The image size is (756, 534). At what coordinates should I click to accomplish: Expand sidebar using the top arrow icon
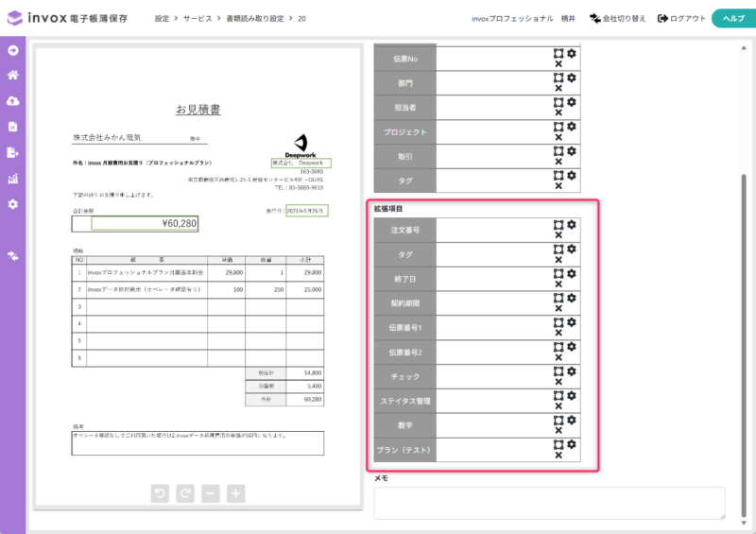pos(13,49)
